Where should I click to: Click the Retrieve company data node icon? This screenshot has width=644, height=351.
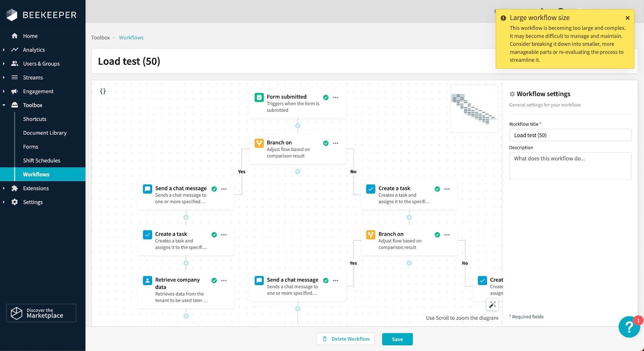pyautogui.click(x=148, y=281)
